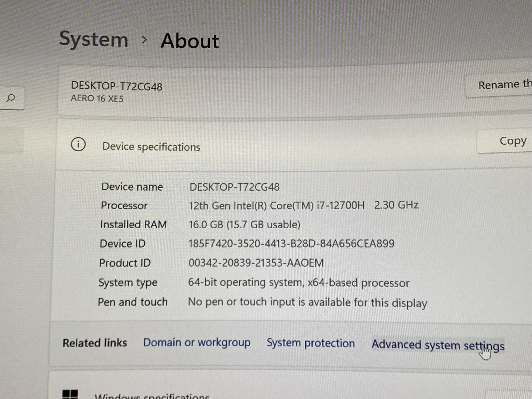Select the processor value i7-12700H
The width and height of the screenshot is (532, 399).
pos(303,205)
